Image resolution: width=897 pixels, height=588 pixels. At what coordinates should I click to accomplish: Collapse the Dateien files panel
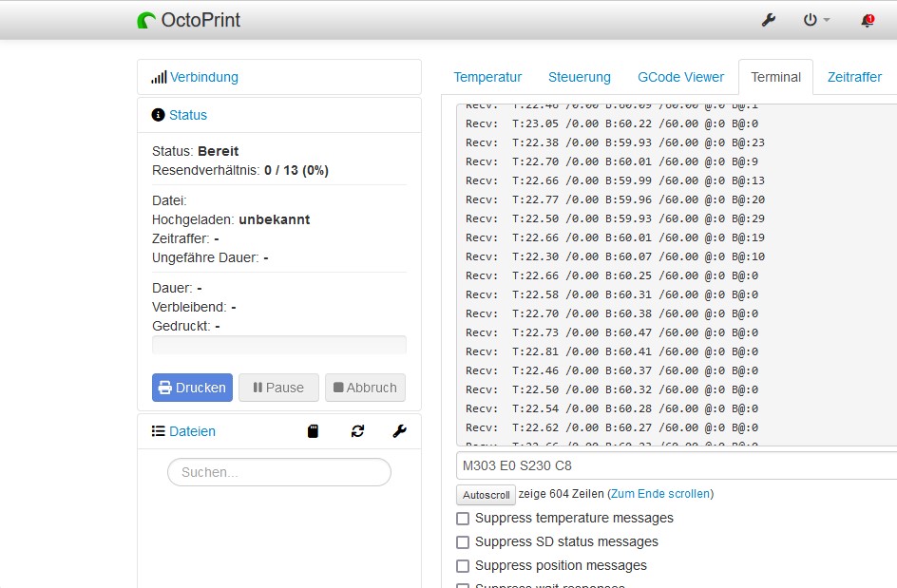click(x=192, y=431)
